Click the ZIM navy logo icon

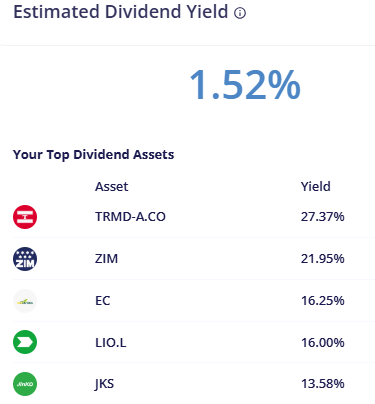(x=25, y=259)
